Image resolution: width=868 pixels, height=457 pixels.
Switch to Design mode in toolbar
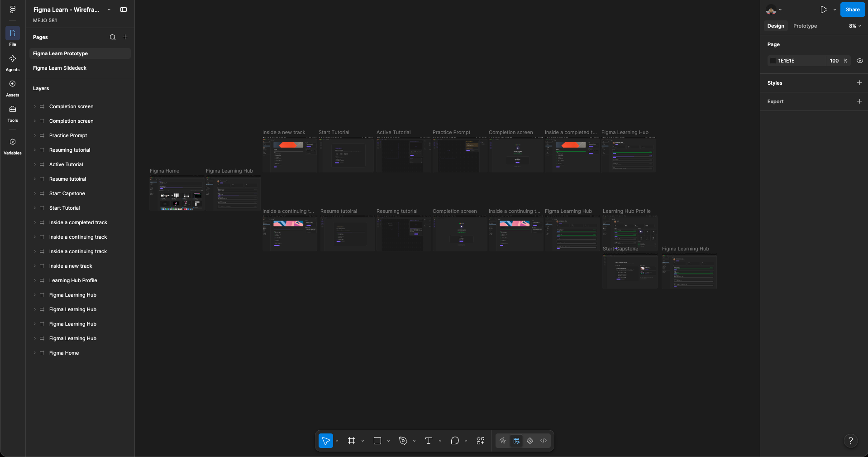(516, 441)
